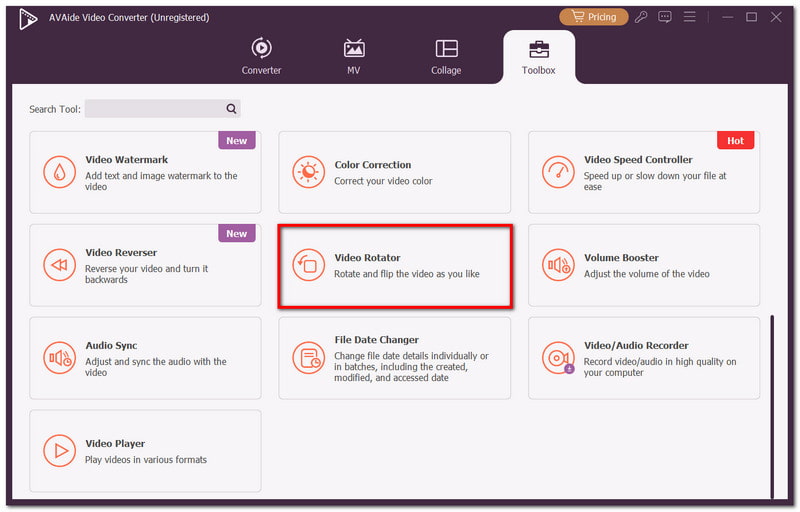
Task: Open the Video Watermark title
Action: [x=127, y=160]
